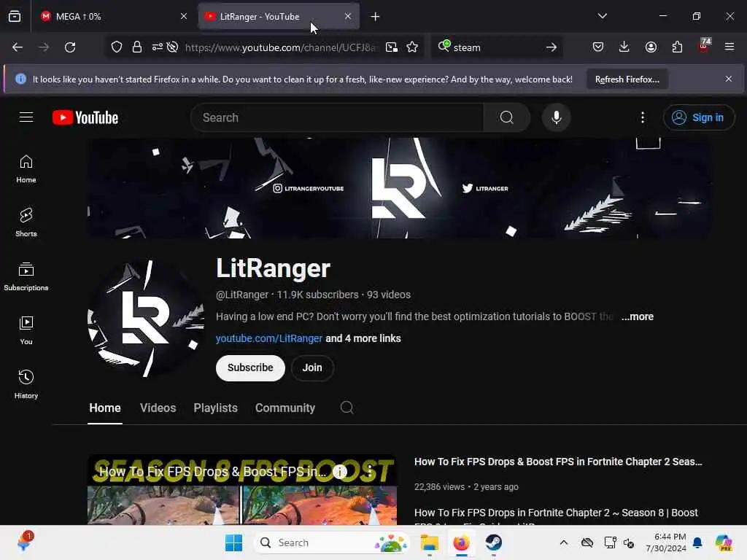Open the tracking protection shield icon
The width and height of the screenshot is (747, 560).
tap(117, 47)
